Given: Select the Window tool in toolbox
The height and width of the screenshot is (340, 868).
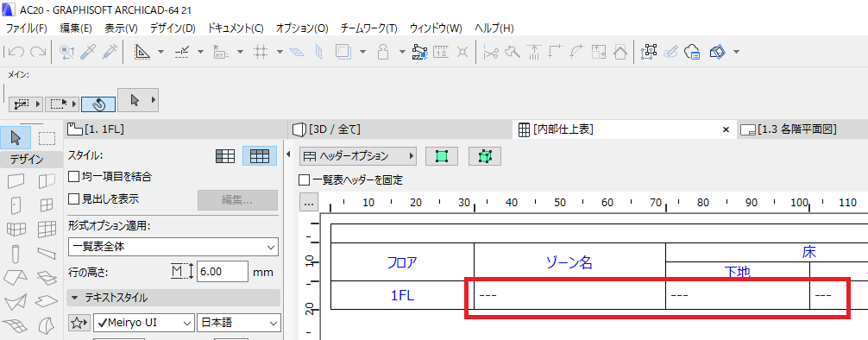Looking at the screenshot, I should 47,205.
